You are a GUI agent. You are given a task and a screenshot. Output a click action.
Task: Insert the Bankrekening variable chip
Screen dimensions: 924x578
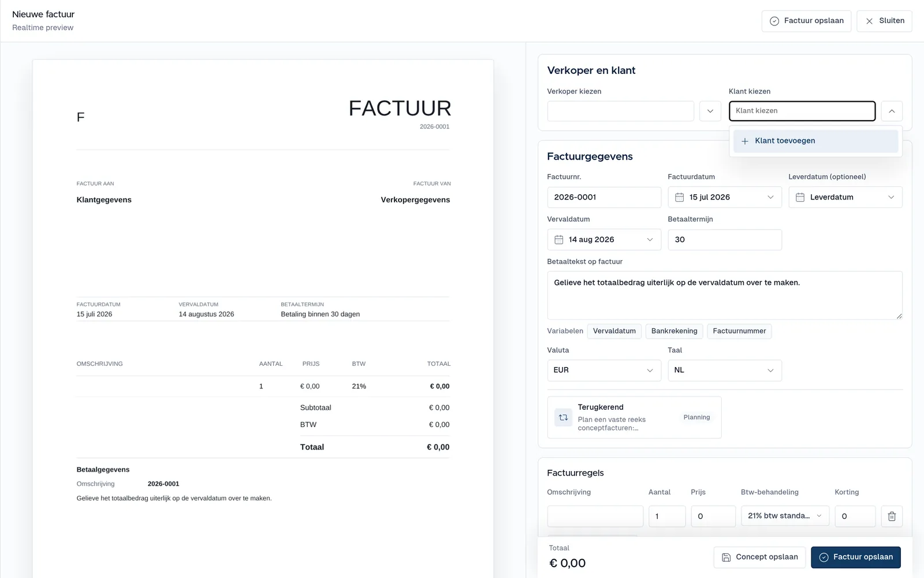click(675, 331)
